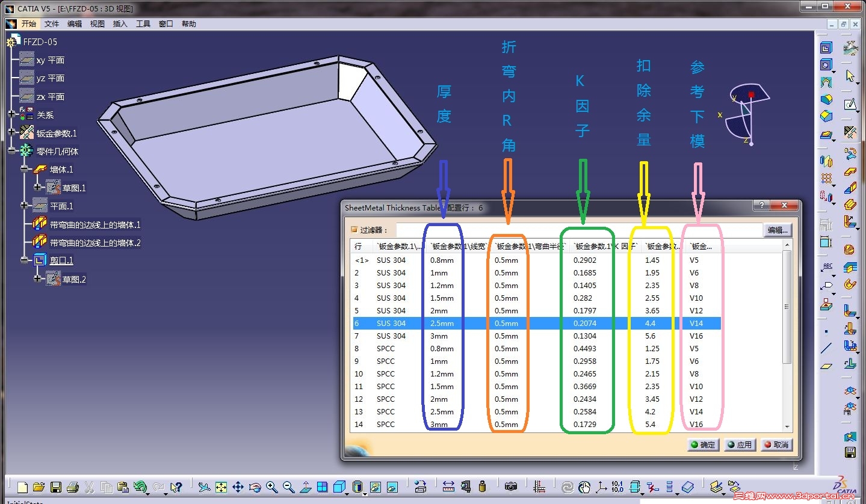Open the 帮助 menu
The width and height of the screenshot is (866, 504).
189,24
